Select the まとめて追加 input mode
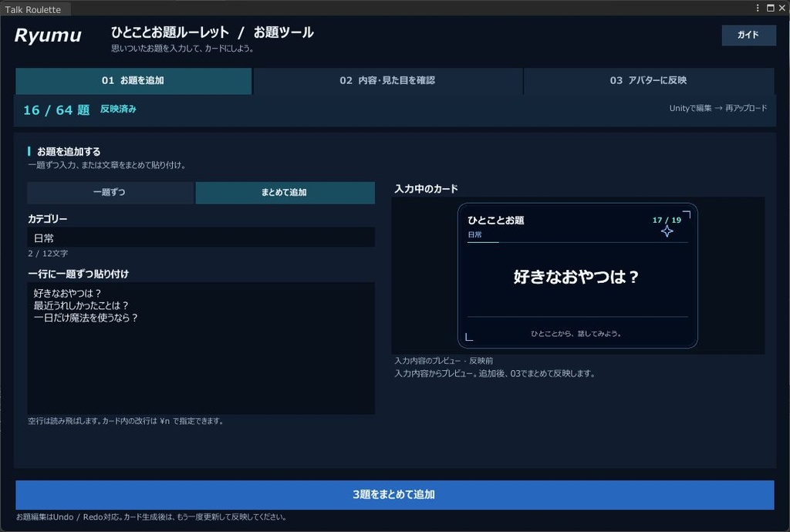The width and height of the screenshot is (790, 532). pos(285,192)
